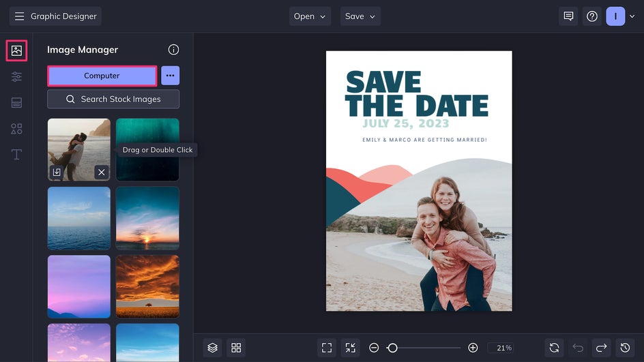
Task: Remove the couple beach photo thumbnail
Action: pos(102,172)
